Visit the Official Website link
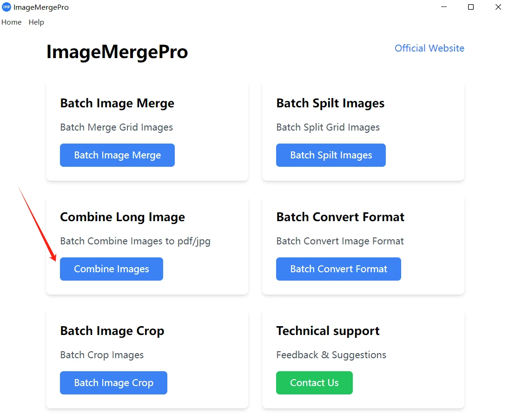This screenshot has height=420, width=509. point(429,48)
